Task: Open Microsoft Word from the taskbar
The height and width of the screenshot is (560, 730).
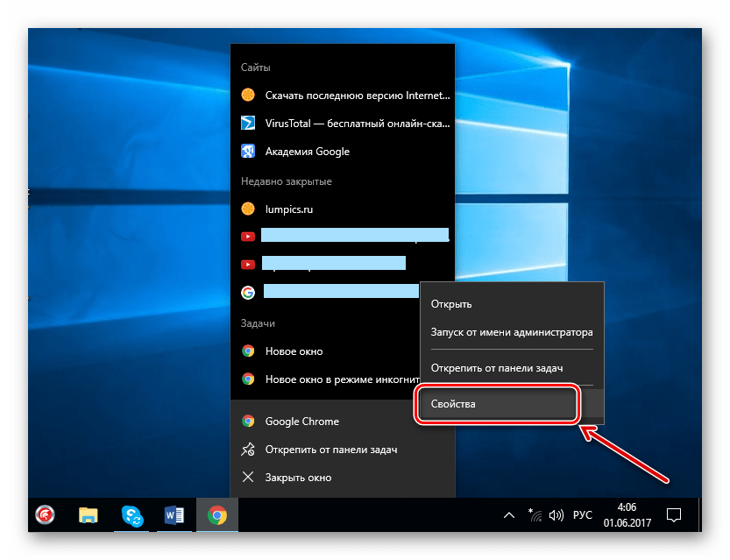Action: pos(175,515)
